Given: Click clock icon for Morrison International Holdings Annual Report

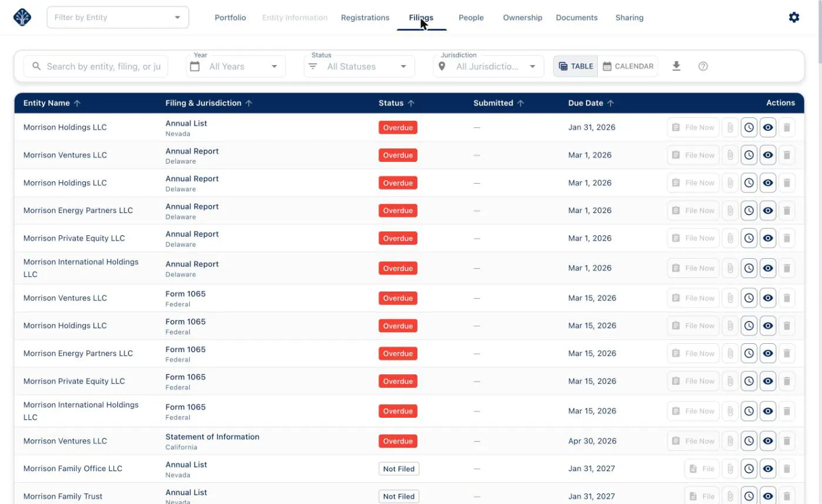Looking at the screenshot, I should [749, 268].
